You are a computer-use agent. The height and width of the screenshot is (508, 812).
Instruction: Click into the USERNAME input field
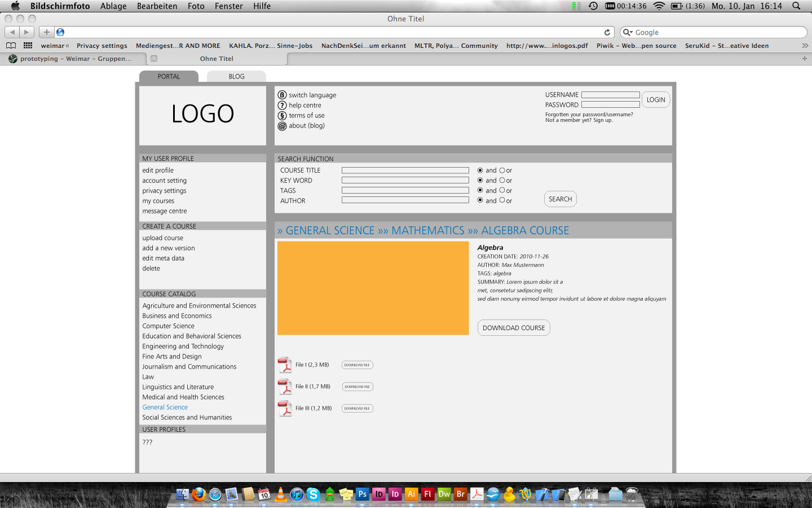[x=610, y=95]
